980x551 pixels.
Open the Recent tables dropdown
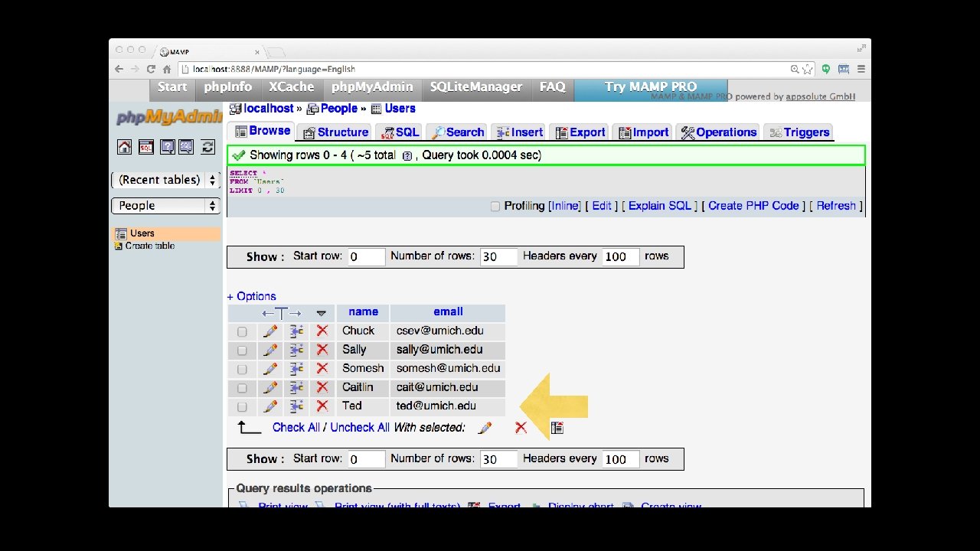pyautogui.click(x=165, y=180)
